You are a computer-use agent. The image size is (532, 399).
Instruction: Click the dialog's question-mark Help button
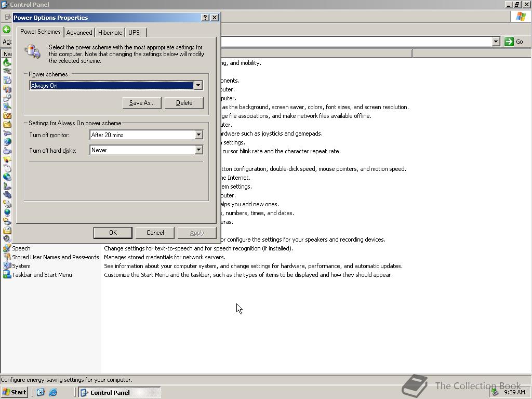[x=205, y=18]
